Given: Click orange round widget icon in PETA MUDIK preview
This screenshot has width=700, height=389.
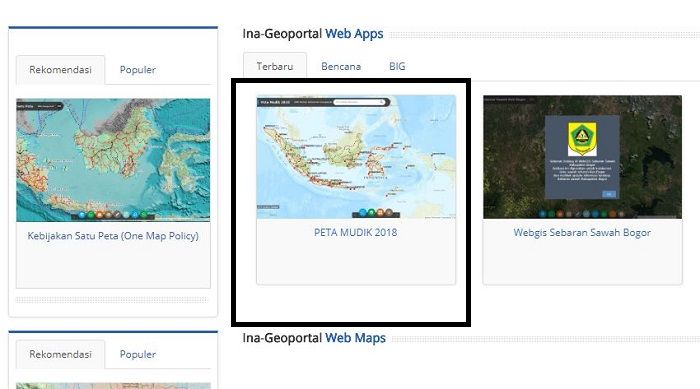Looking at the screenshot, I should click(x=380, y=213).
